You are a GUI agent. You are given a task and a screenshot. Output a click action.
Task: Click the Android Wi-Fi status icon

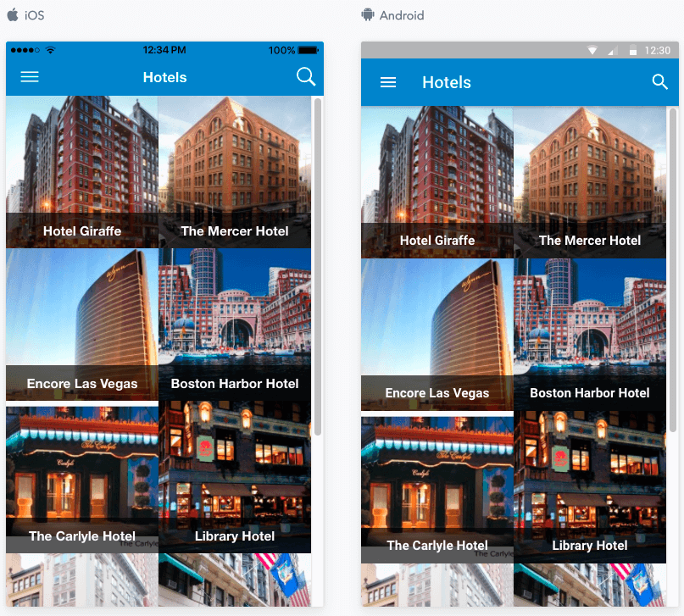pyautogui.click(x=592, y=50)
